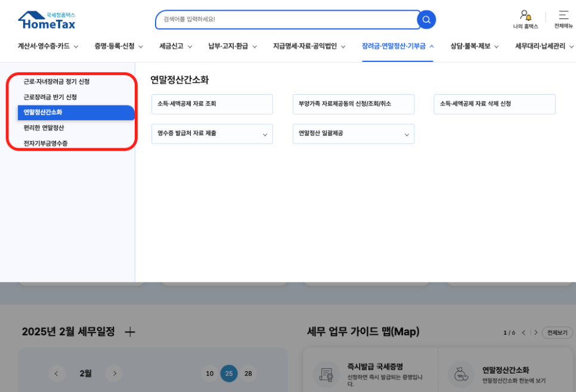Select 편리한 연말정산
The image size is (576, 392).
coord(44,127)
